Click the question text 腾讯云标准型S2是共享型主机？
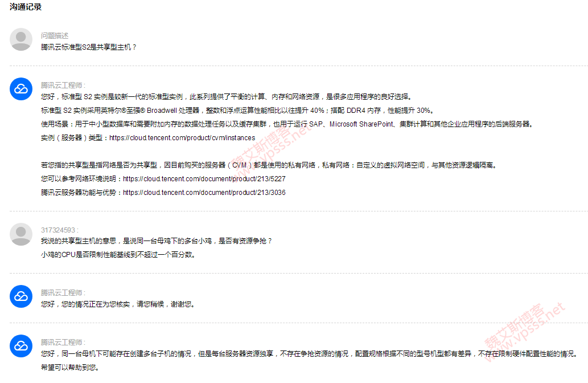The height and width of the screenshot is (383, 588). tap(89, 47)
